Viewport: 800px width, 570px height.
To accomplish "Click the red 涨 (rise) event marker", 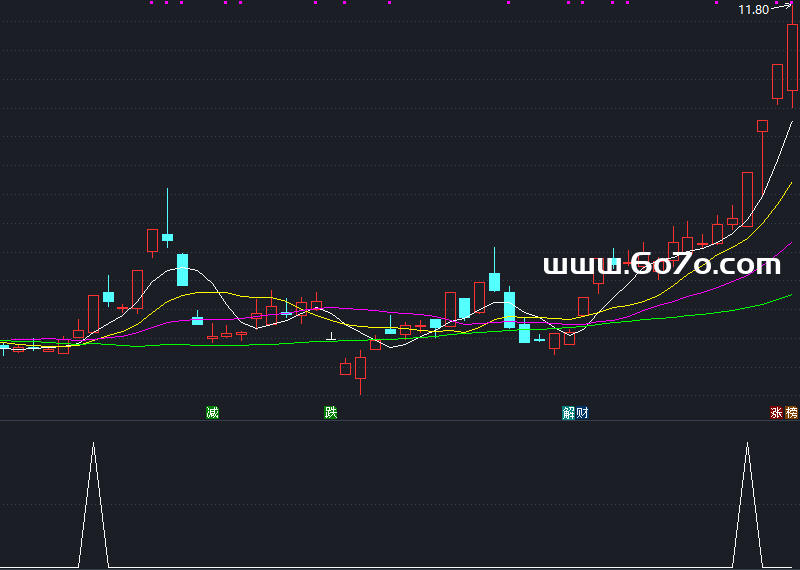I will [776, 412].
